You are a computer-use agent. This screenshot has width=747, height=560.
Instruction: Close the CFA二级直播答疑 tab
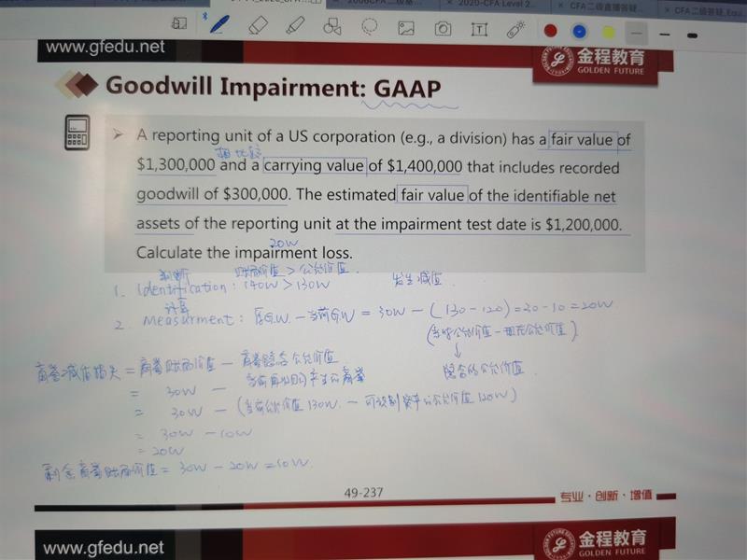pos(561,6)
